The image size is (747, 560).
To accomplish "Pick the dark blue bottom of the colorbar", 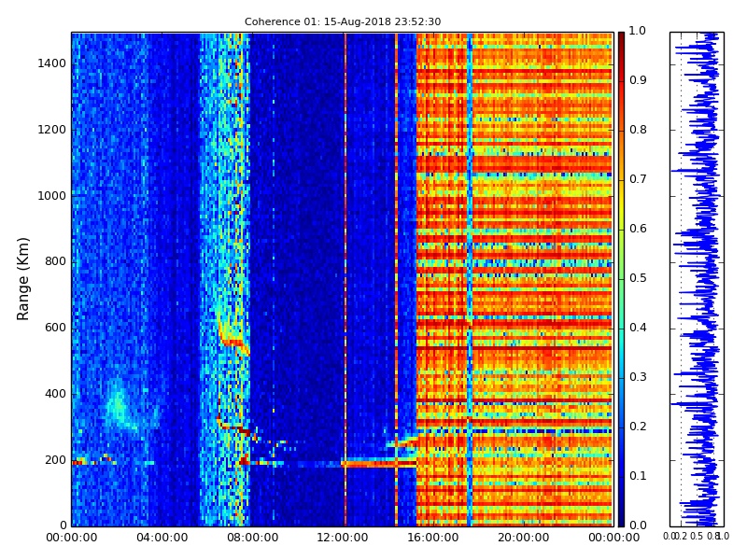I will (621, 519).
